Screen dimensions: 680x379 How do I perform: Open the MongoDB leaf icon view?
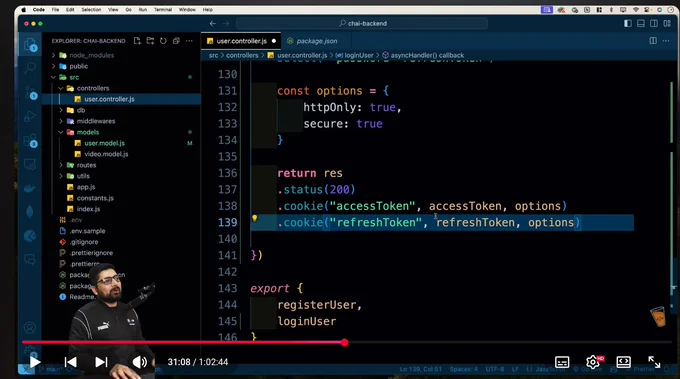[x=30, y=212]
